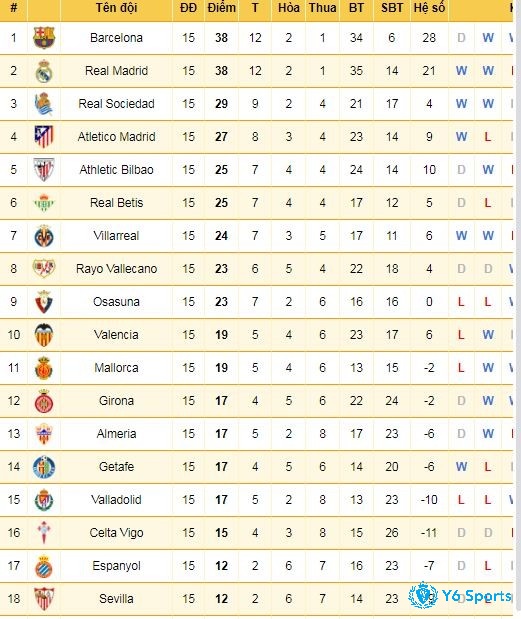Click the Atletico Madrid crest icon
The height and width of the screenshot is (619, 521).
[44, 137]
